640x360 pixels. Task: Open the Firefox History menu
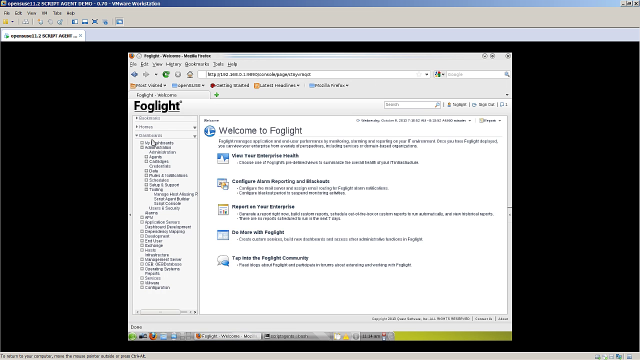pos(173,64)
